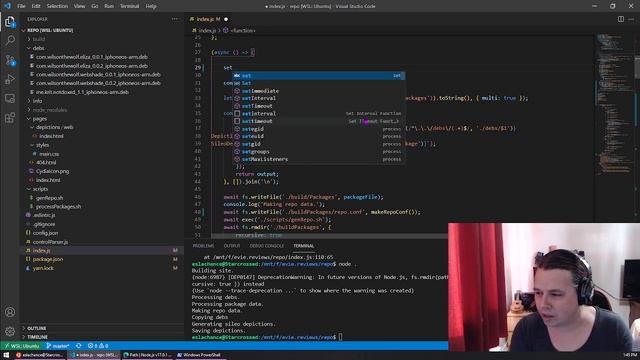Click the errors and warnings status item
640x360 pixels.
pos(98,346)
